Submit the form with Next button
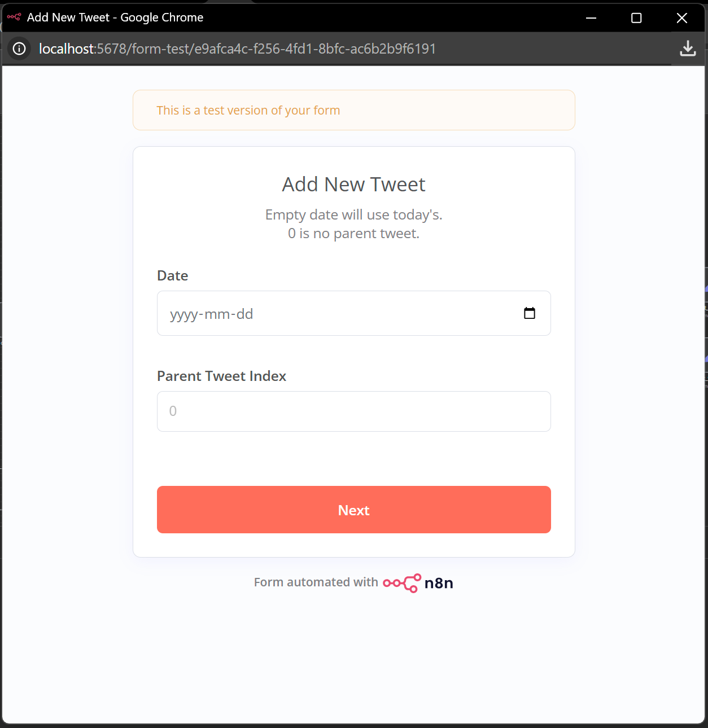The image size is (708, 728). pyautogui.click(x=354, y=510)
